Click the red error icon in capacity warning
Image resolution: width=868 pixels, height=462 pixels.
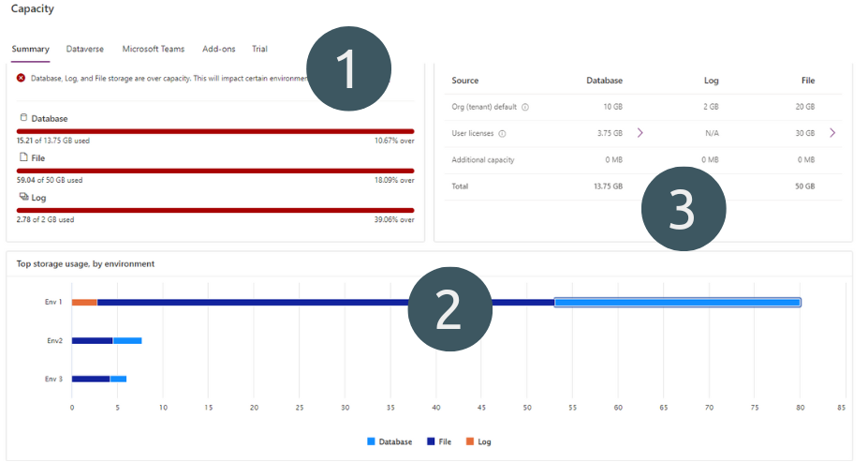[21, 79]
